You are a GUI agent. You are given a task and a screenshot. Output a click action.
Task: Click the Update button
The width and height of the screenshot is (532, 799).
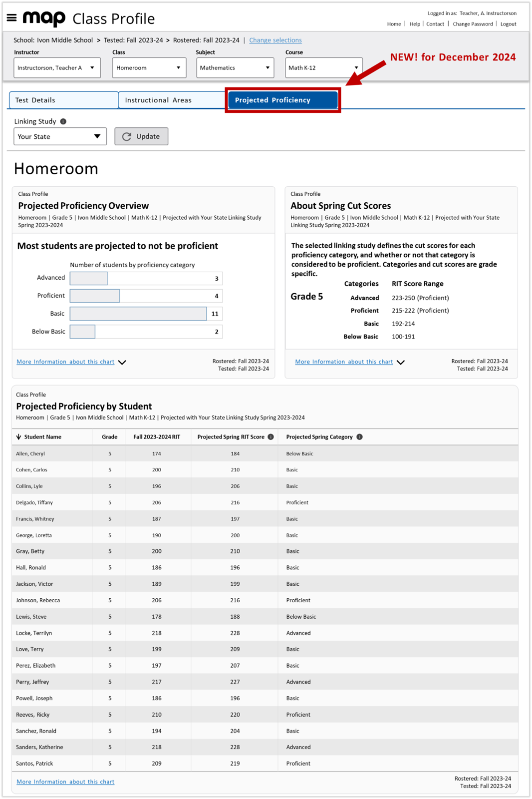click(x=142, y=136)
